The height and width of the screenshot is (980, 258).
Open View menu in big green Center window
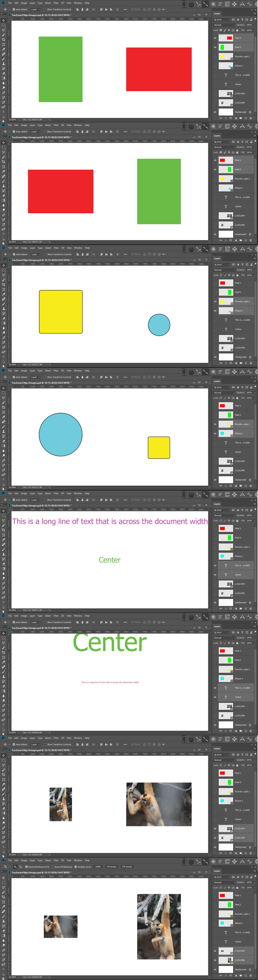click(x=69, y=616)
